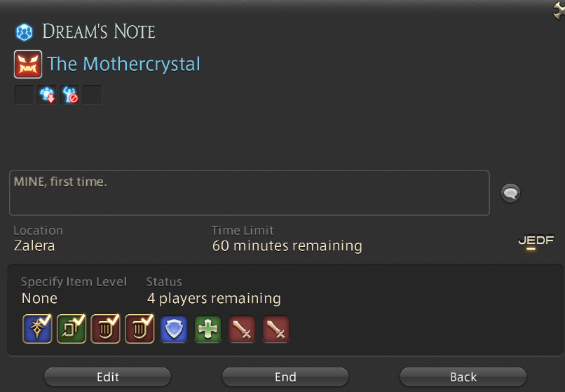
Task: Click End to close recruitment
Action: coord(285,377)
